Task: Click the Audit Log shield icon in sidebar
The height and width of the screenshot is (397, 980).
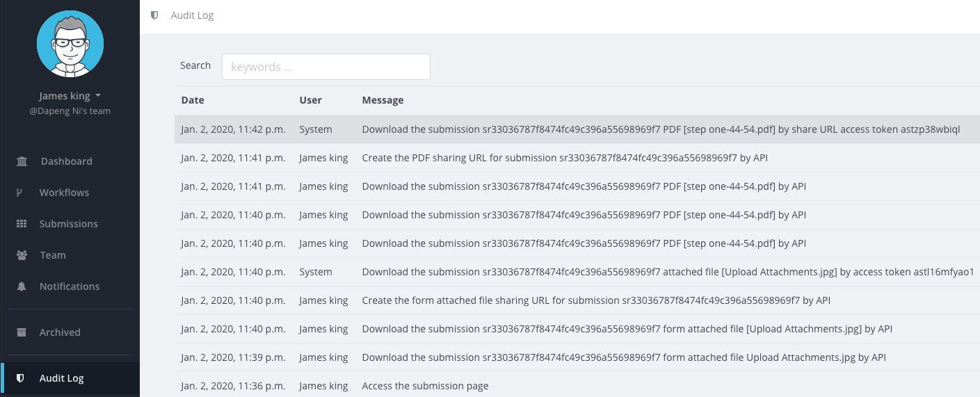Action: [21, 378]
